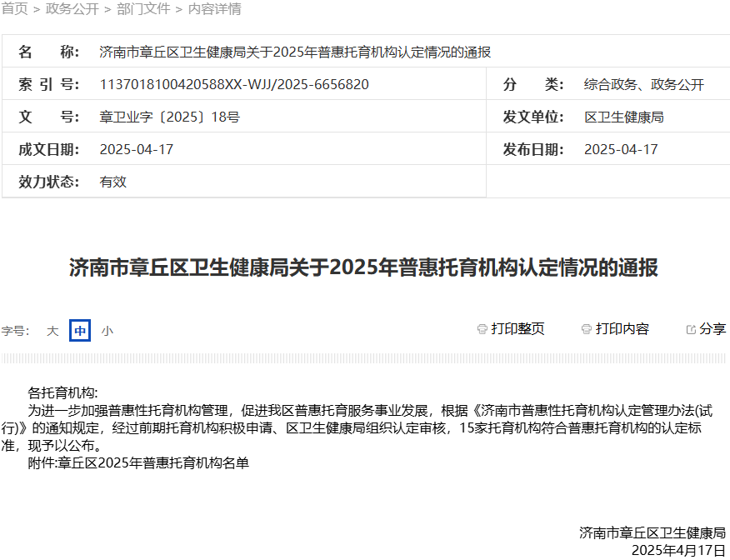
Task: Click 打印内容 to print content
Action: pos(620,328)
